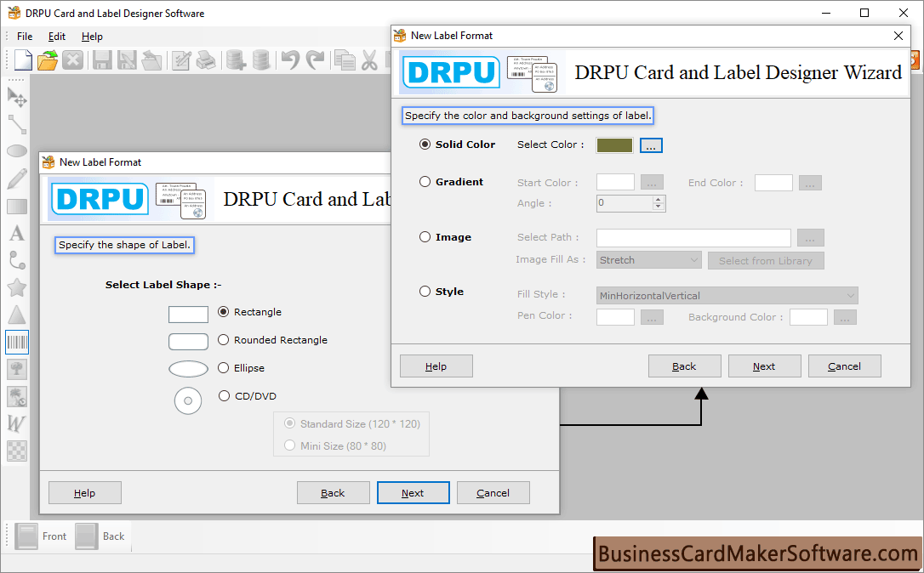
Task: Click the Select from Library button
Action: (x=766, y=261)
